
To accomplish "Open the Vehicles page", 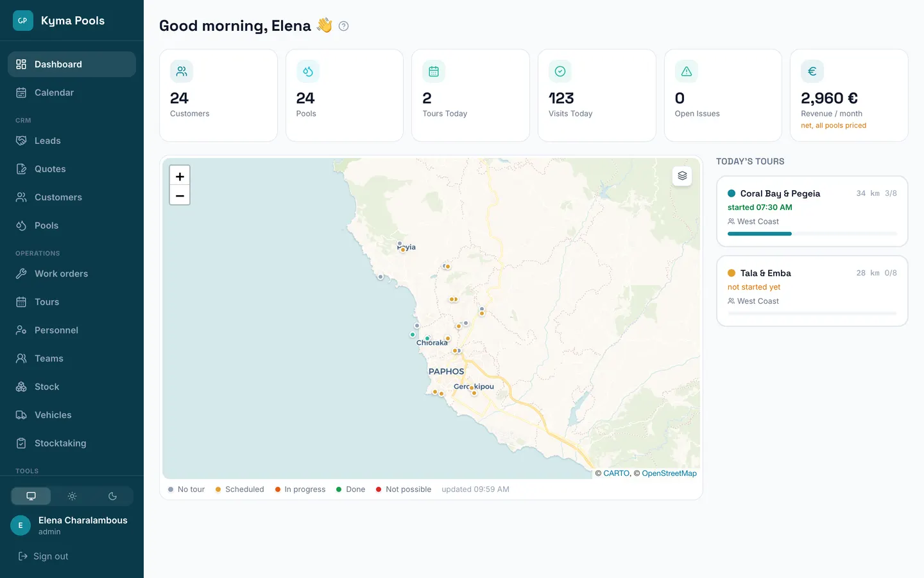I will coord(72,415).
